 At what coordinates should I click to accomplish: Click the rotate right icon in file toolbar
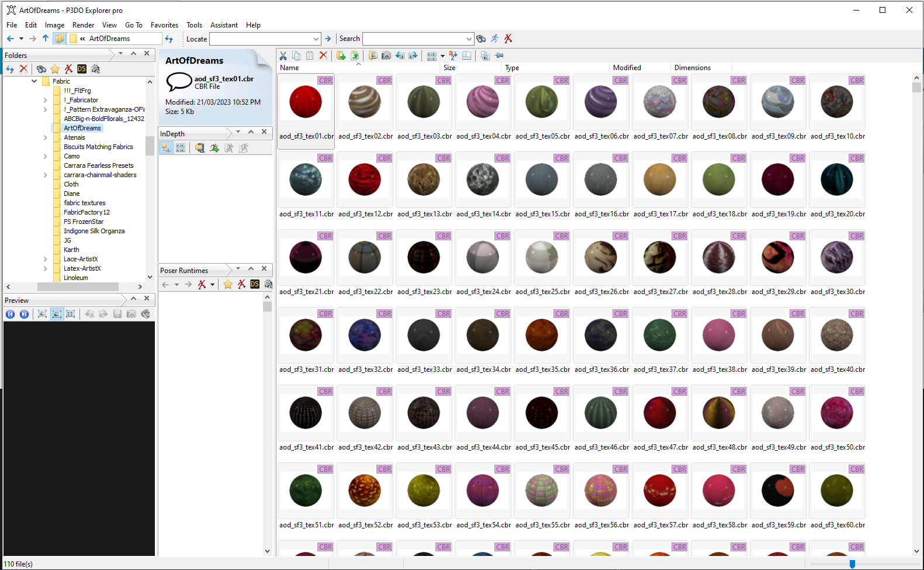click(413, 56)
